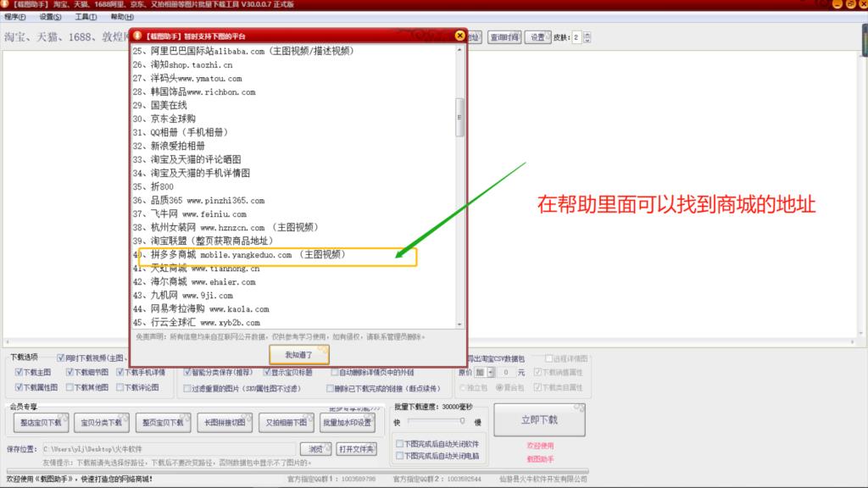Close the supported platforms dialog
This screenshot has height=488, width=868.
pyautogui.click(x=459, y=36)
